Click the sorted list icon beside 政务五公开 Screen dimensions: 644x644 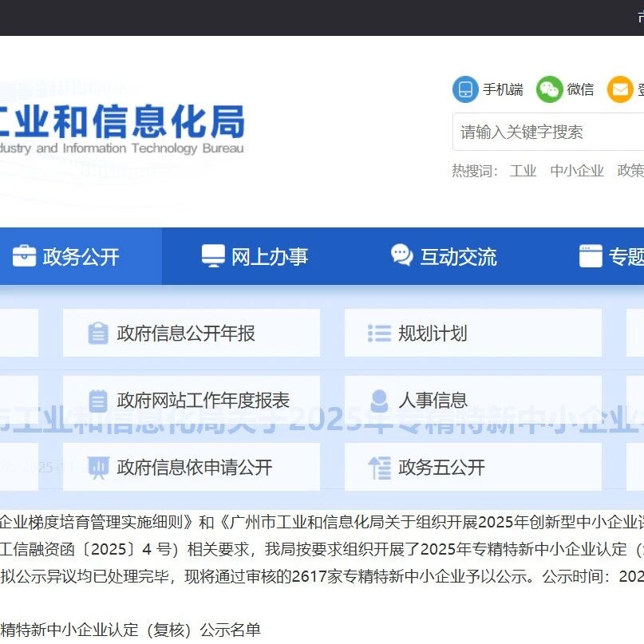click(x=379, y=468)
